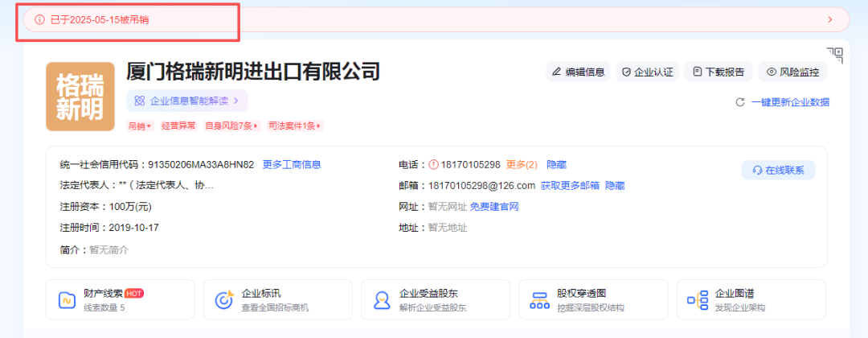Viewport: 868px width, 338px height.
Task: Click 发现企业架构 text
Action: pos(740,307)
